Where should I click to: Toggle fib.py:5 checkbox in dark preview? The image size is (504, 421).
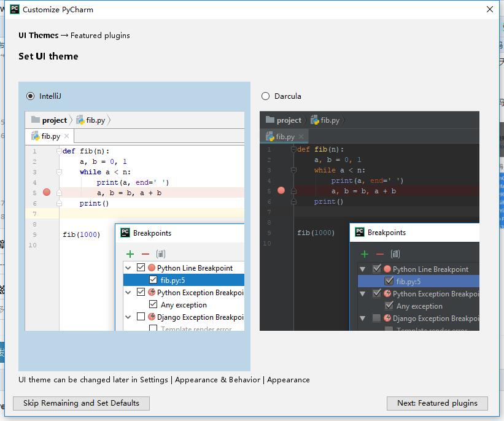pos(389,281)
